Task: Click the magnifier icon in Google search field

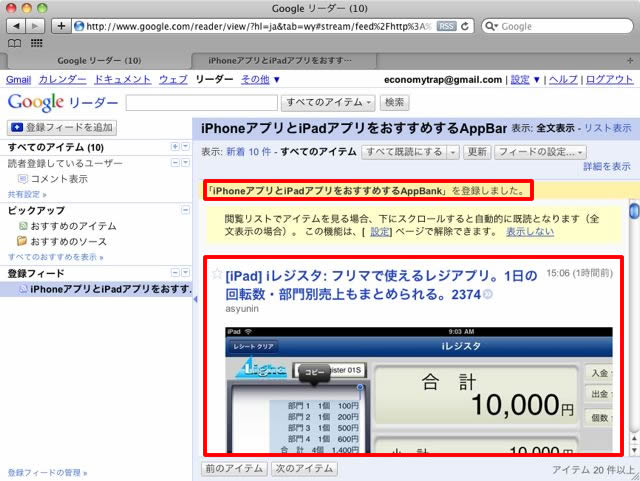Action: [491, 26]
